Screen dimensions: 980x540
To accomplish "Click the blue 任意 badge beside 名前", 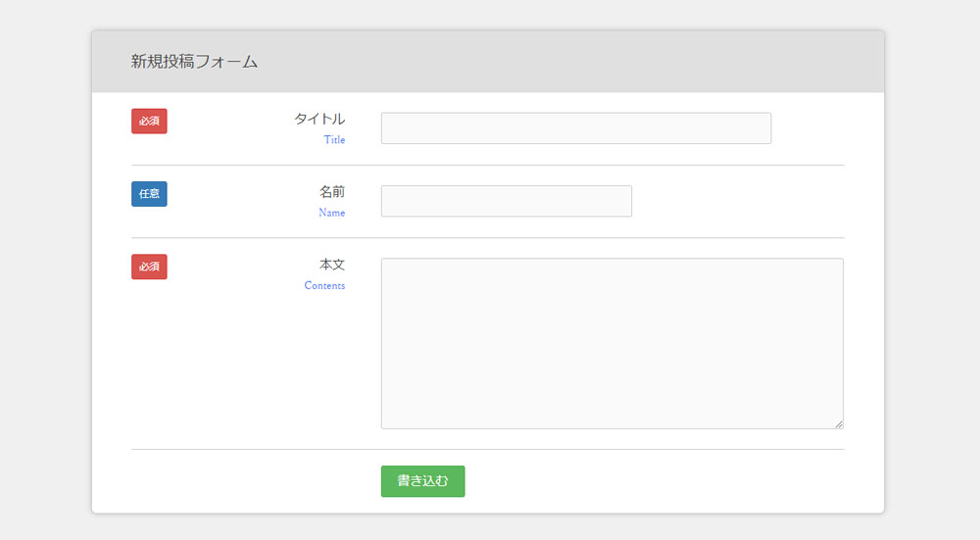I will (149, 194).
